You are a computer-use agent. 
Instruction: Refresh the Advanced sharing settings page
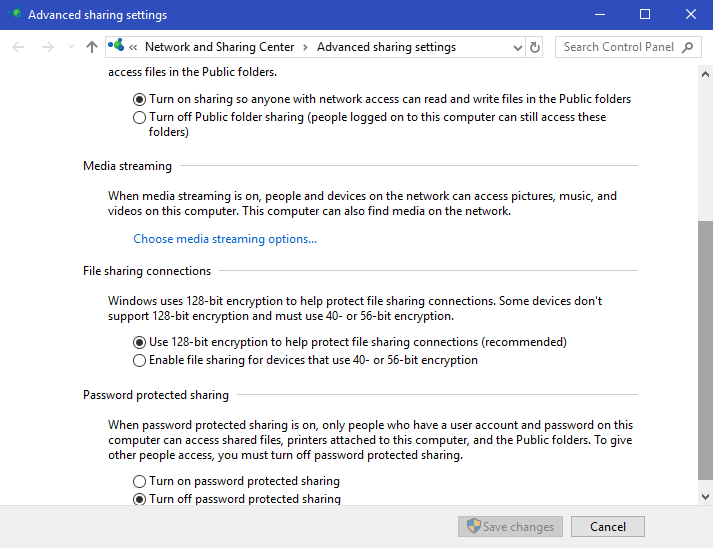point(535,47)
